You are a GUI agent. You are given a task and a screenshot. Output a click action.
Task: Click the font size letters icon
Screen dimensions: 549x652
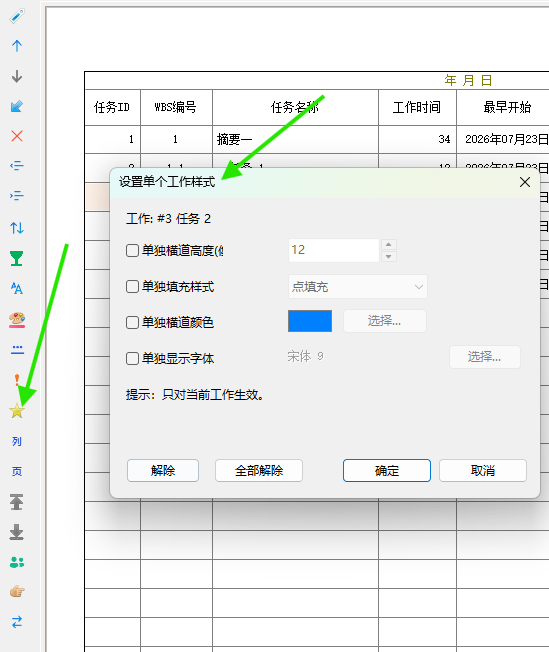(17, 288)
